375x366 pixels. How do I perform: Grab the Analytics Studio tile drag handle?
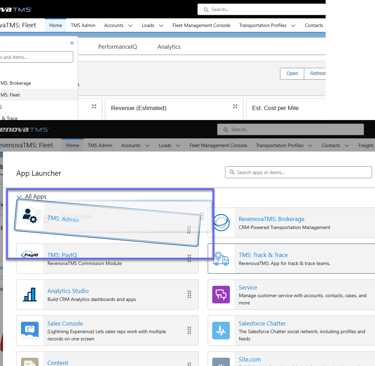click(189, 294)
